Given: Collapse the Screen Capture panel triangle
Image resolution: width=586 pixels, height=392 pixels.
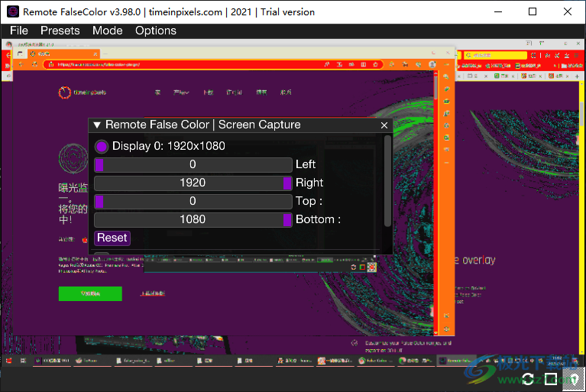Looking at the screenshot, I should coord(97,125).
